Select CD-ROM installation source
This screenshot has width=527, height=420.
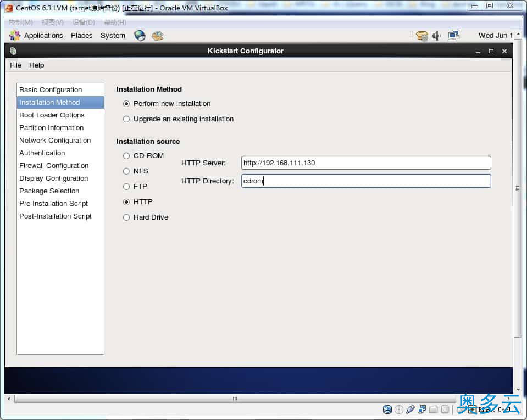[126, 156]
